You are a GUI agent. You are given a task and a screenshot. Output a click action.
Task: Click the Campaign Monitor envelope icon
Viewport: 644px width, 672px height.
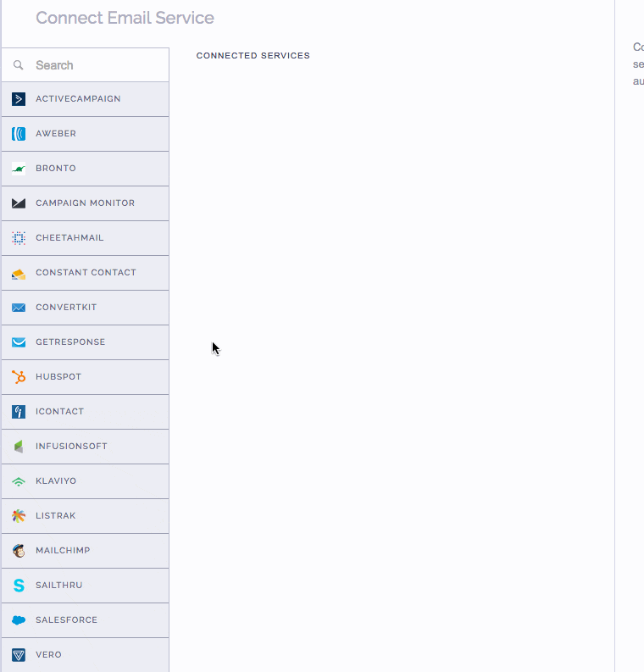(19, 203)
